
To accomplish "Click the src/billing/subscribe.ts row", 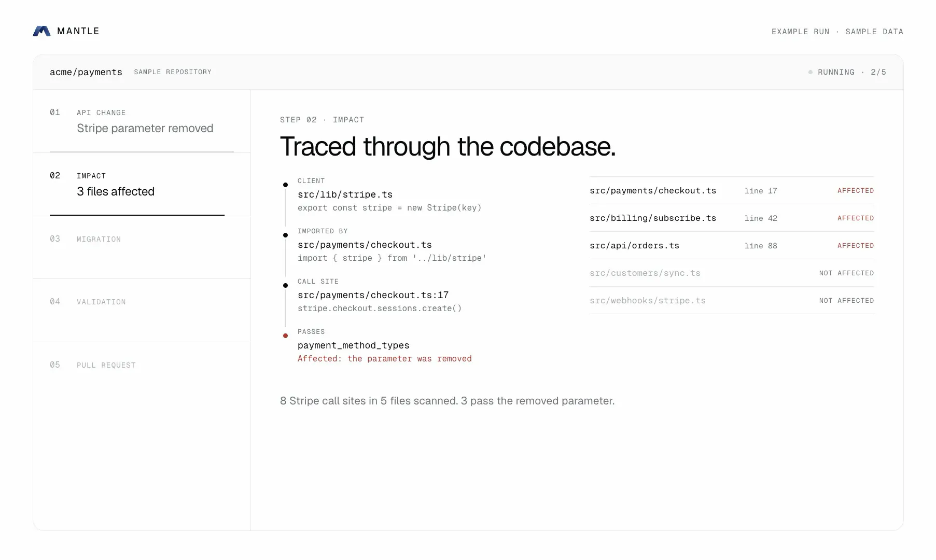I will point(732,218).
